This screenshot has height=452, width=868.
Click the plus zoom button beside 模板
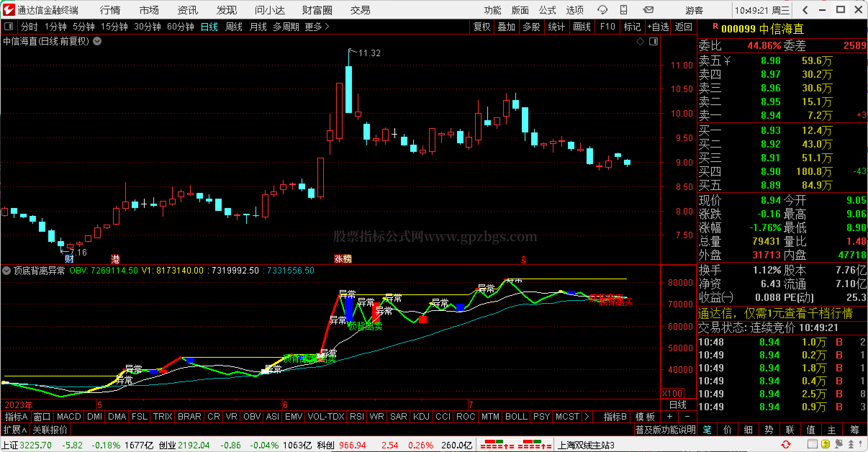pos(669,417)
